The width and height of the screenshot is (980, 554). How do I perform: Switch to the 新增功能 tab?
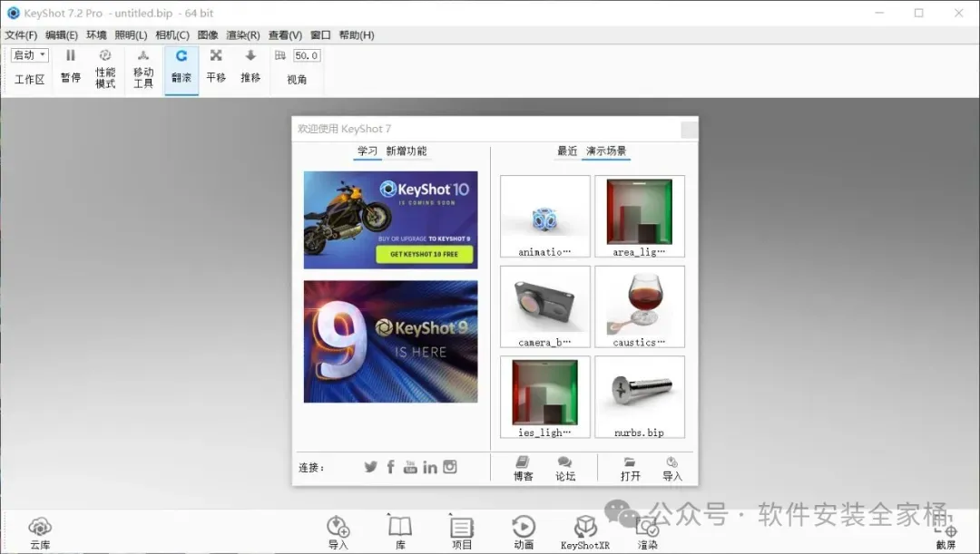tap(407, 151)
